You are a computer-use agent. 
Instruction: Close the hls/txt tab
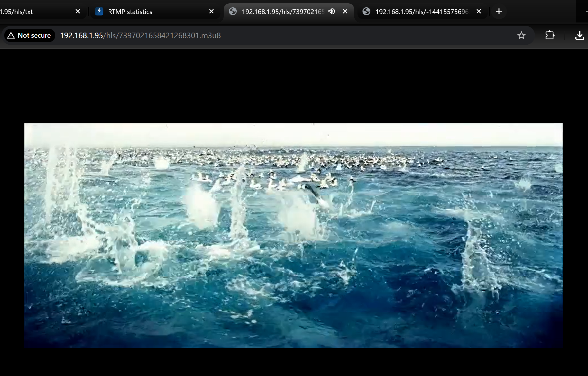click(78, 12)
